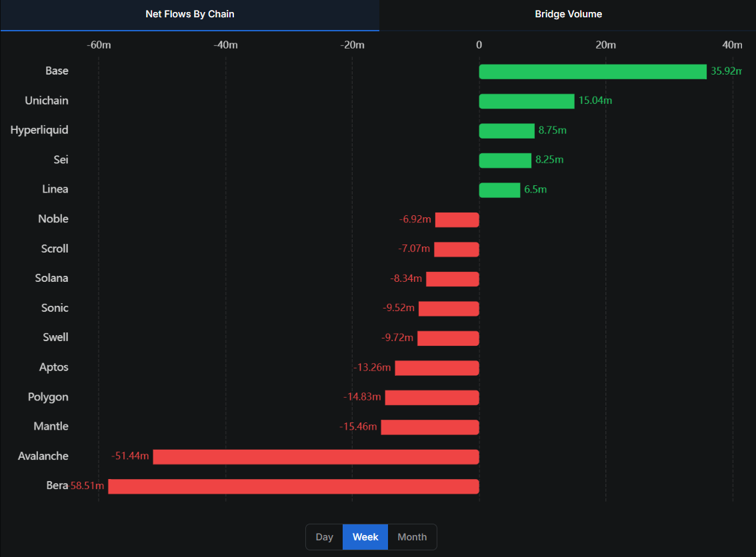Select the Month time range
This screenshot has height=557, width=756.
point(412,537)
